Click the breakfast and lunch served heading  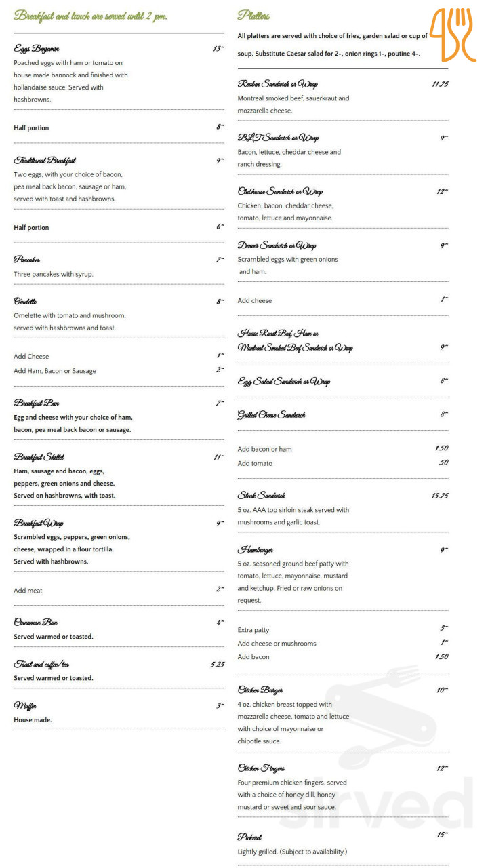pos(90,16)
